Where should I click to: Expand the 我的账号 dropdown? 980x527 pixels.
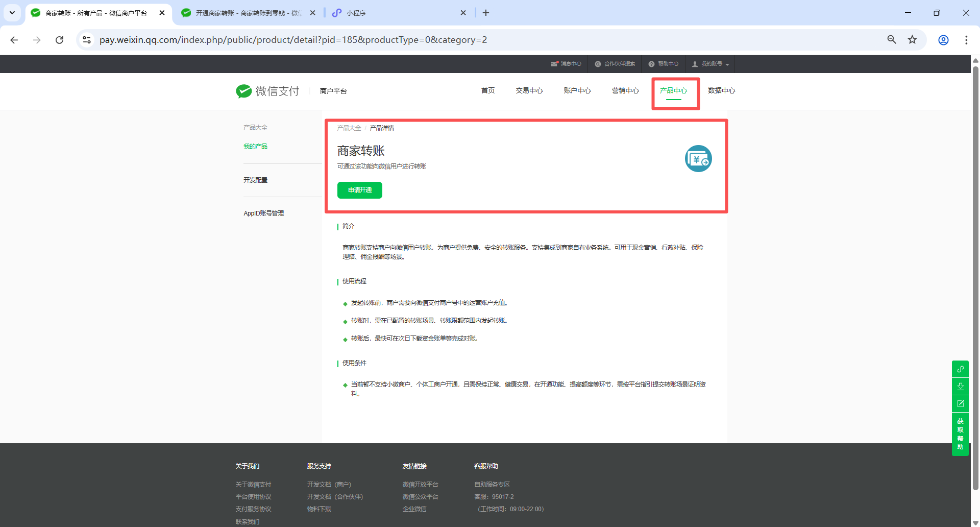click(710, 64)
